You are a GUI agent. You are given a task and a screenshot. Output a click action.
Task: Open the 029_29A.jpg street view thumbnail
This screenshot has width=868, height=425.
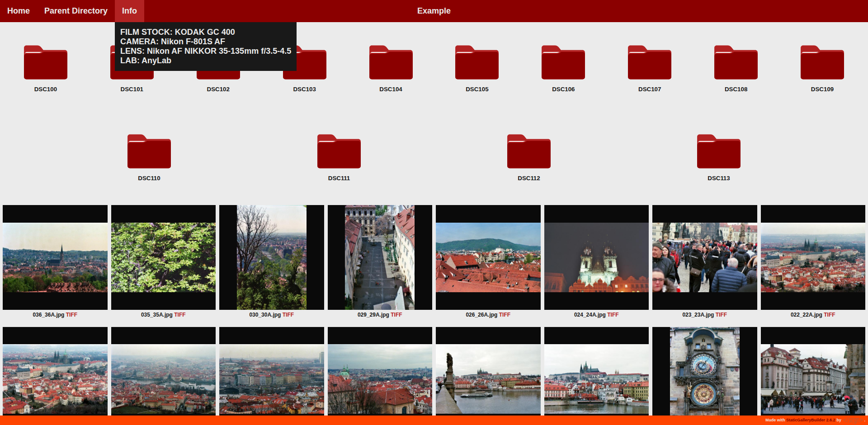click(380, 257)
